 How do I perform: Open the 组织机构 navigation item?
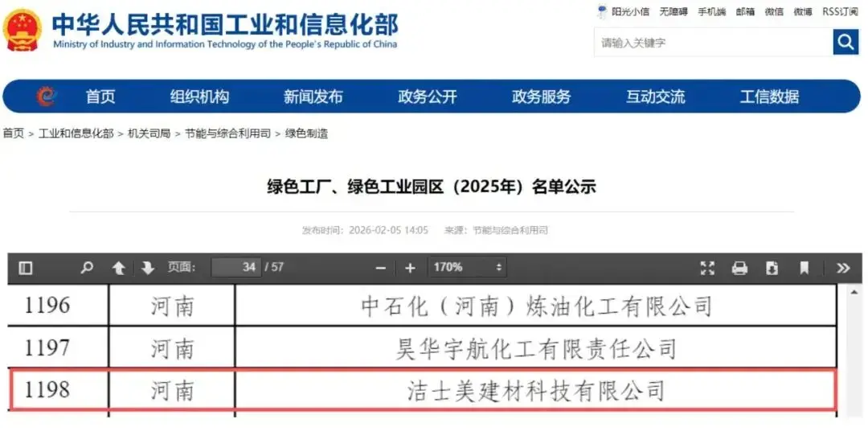[x=199, y=97]
